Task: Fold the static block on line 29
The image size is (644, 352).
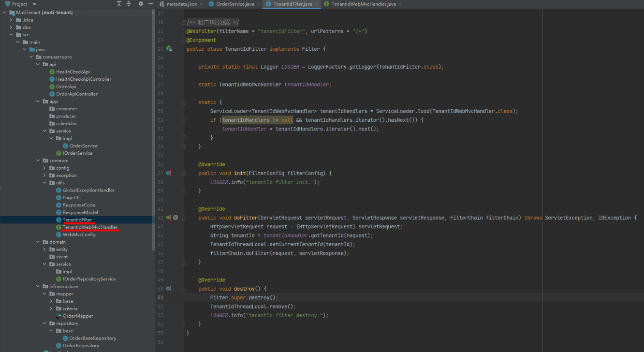Action: tap(184, 102)
